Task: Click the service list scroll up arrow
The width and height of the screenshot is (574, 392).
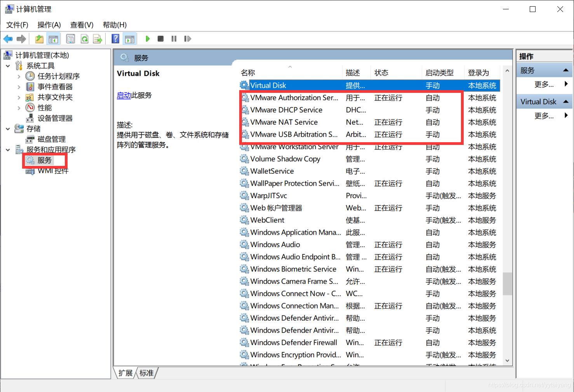Action: [507, 71]
